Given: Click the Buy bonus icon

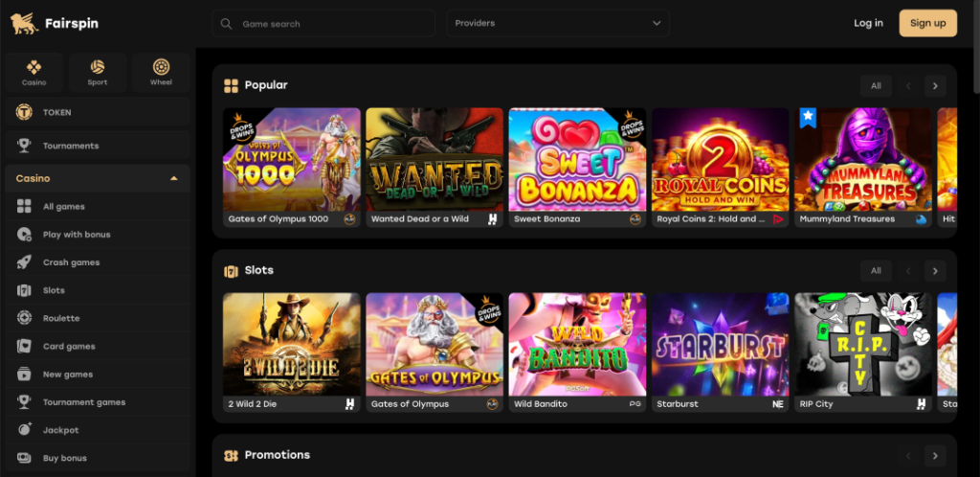Looking at the screenshot, I should [x=24, y=458].
